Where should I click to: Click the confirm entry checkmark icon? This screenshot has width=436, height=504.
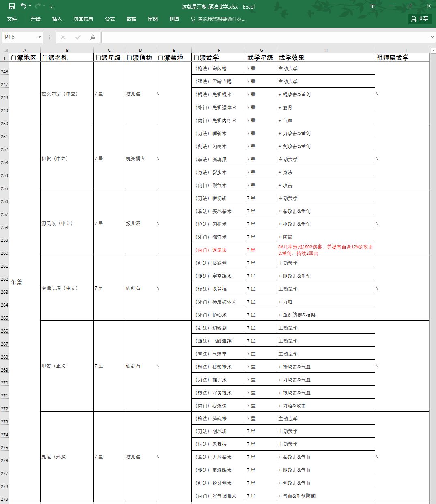(x=78, y=37)
